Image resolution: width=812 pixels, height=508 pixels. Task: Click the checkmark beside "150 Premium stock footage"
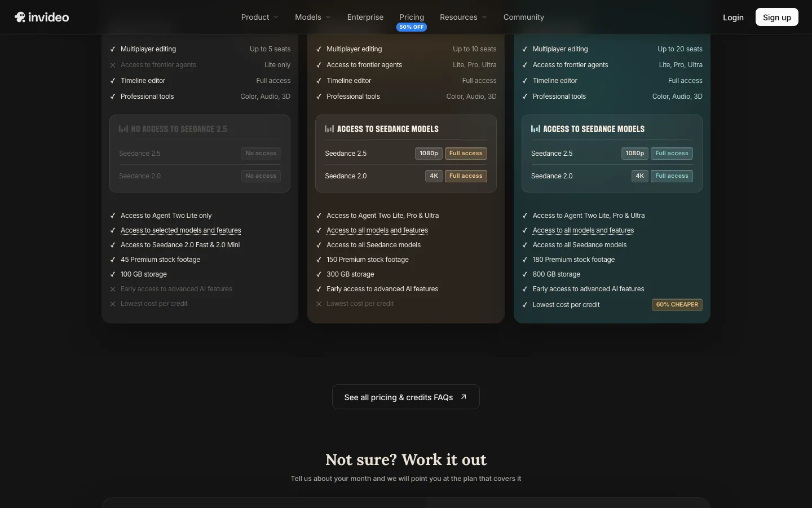(x=319, y=260)
